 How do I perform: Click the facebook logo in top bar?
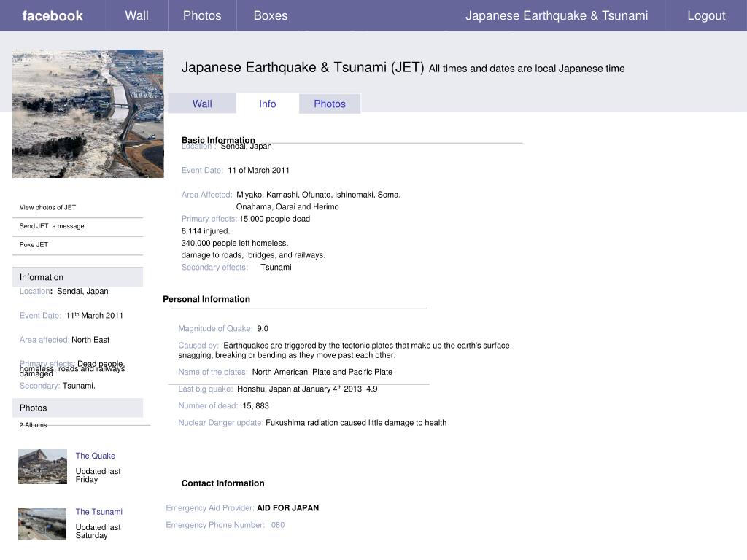(x=53, y=16)
